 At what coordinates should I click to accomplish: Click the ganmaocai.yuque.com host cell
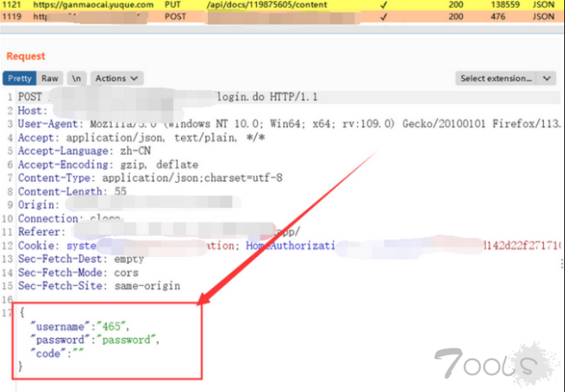coord(93,5)
